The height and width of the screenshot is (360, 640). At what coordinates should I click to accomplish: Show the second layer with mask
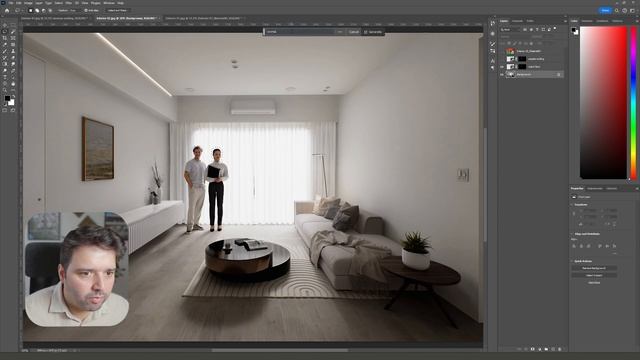pos(502,59)
